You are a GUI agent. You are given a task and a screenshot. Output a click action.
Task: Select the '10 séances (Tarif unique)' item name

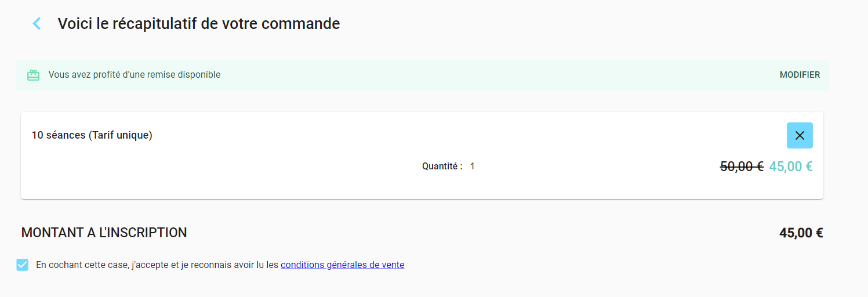92,135
